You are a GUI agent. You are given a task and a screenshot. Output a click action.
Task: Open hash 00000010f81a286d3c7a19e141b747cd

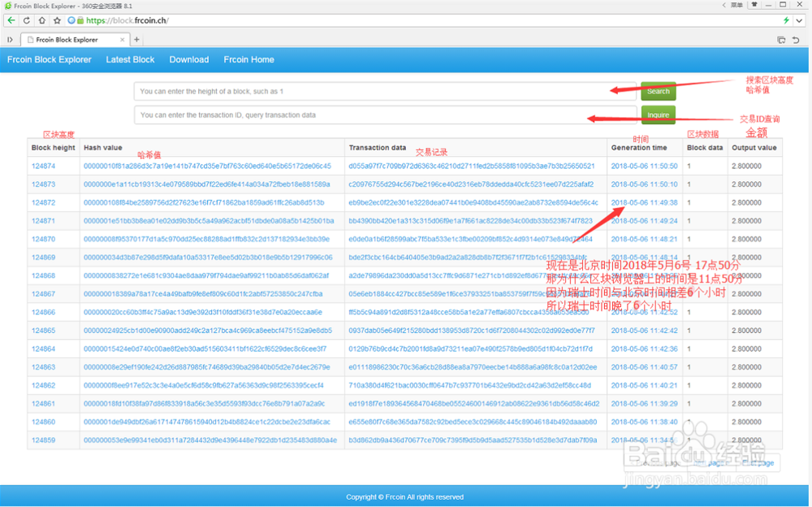(207, 166)
